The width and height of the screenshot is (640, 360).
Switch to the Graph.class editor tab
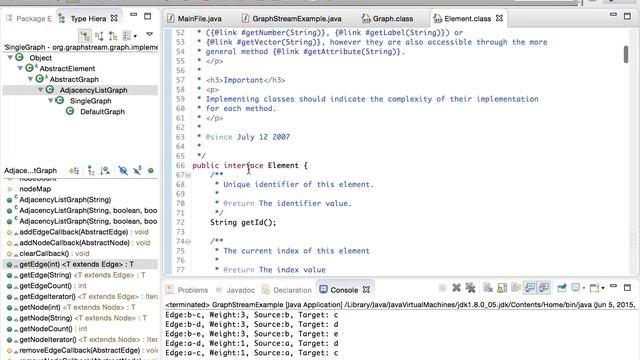coord(387,18)
